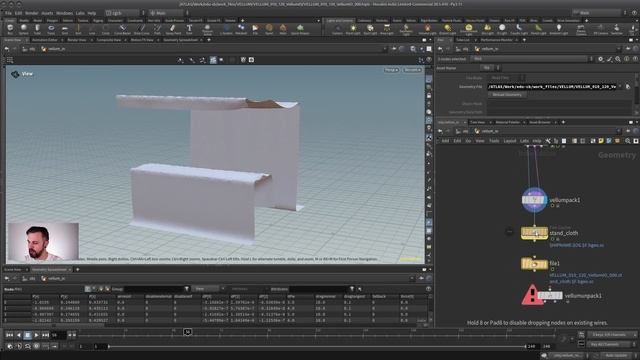
Task: Add a Point Light from the shelf
Action: (353, 29)
